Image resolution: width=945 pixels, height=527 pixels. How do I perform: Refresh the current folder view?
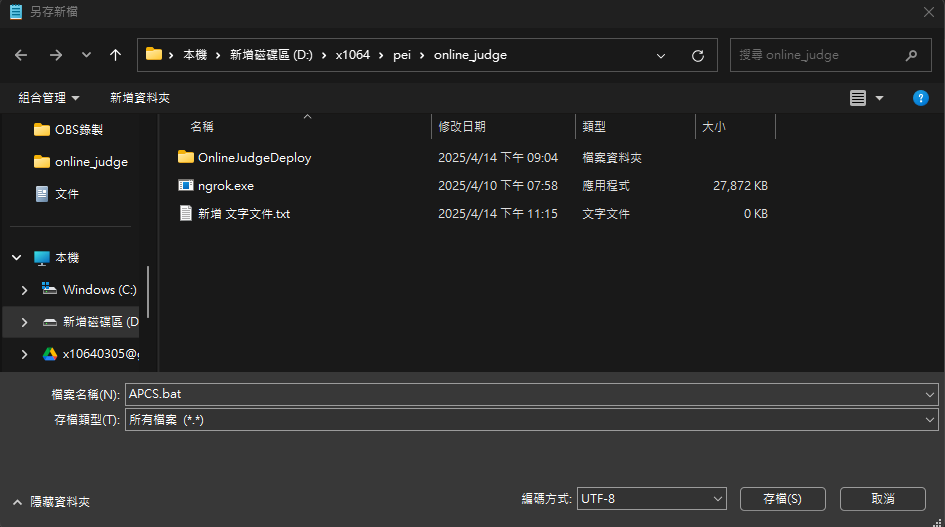click(698, 55)
